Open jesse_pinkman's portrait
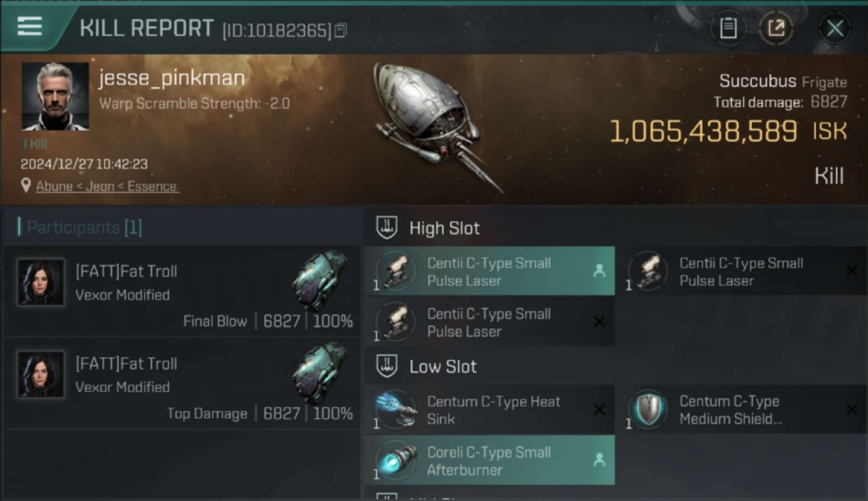The image size is (868, 501). pos(55,96)
